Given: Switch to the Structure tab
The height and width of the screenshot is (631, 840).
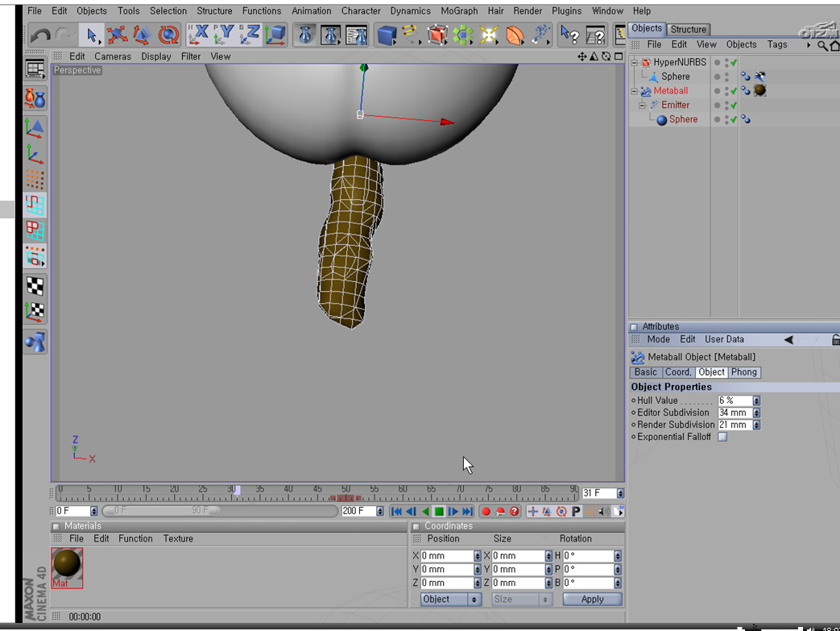Looking at the screenshot, I should [689, 30].
